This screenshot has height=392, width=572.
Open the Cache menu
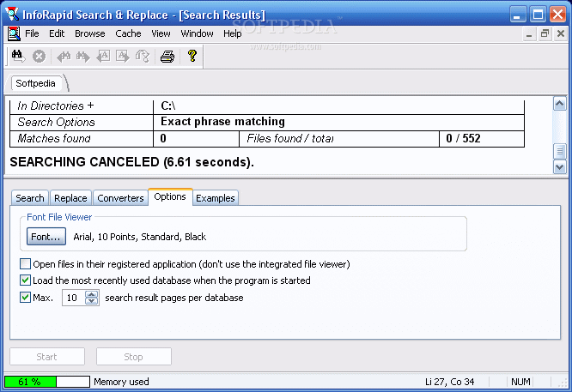pyautogui.click(x=128, y=33)
